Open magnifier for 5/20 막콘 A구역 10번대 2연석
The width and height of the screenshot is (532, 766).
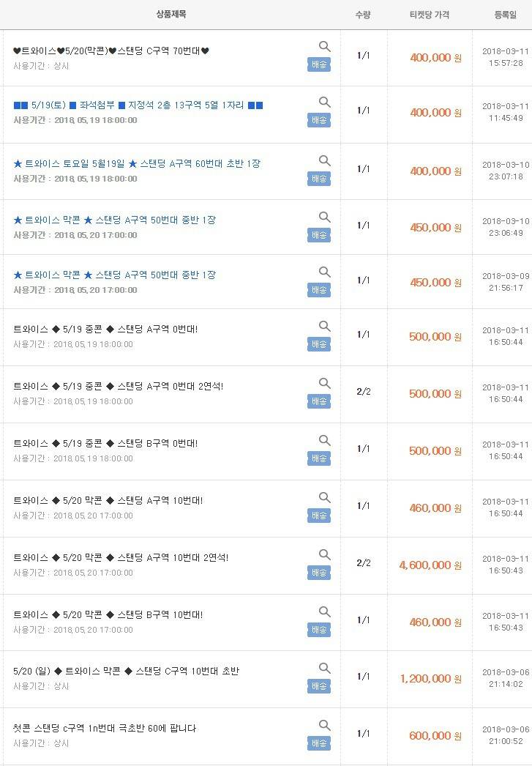325,554
